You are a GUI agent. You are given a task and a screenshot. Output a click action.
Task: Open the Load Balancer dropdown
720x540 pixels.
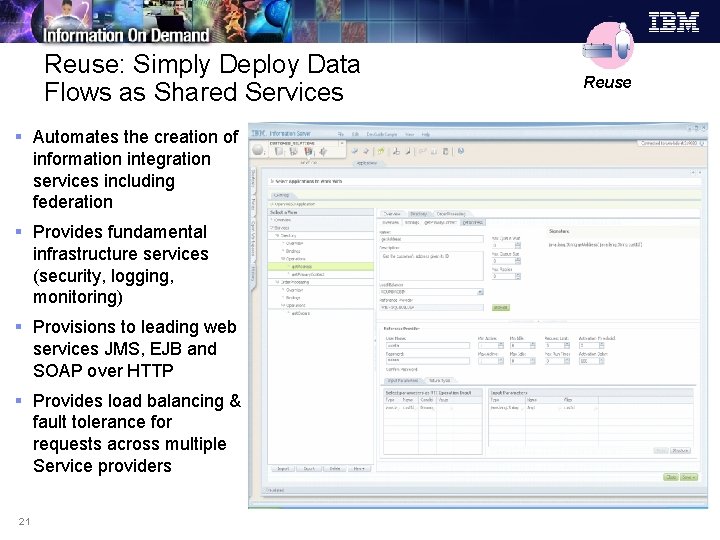480,292
